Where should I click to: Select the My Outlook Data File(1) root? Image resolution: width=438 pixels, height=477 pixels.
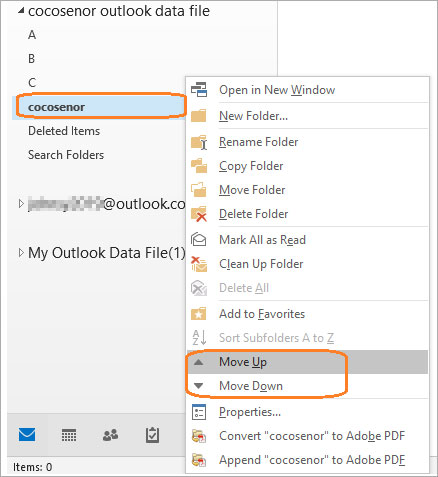coord(107,253)
